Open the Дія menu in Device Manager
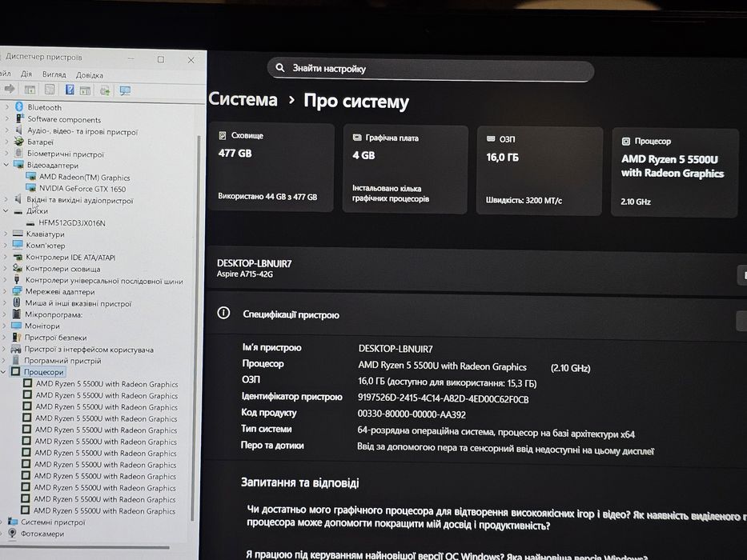 click(x=26, y=74)
